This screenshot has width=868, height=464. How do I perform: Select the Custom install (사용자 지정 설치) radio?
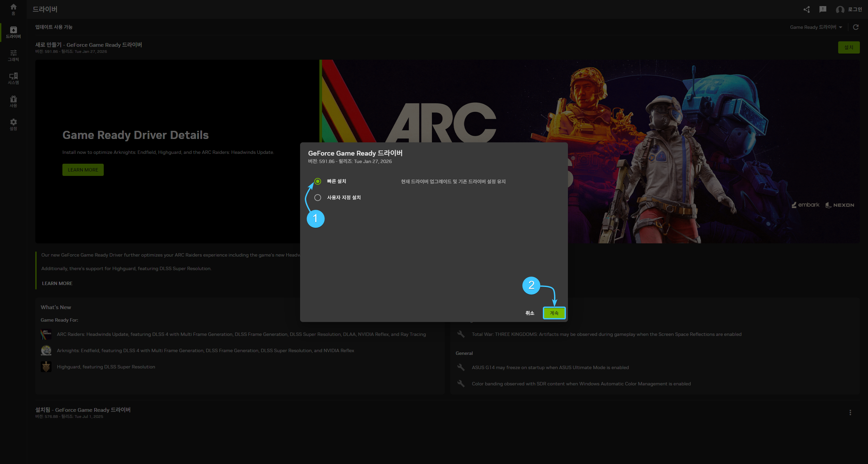point(318,198)
